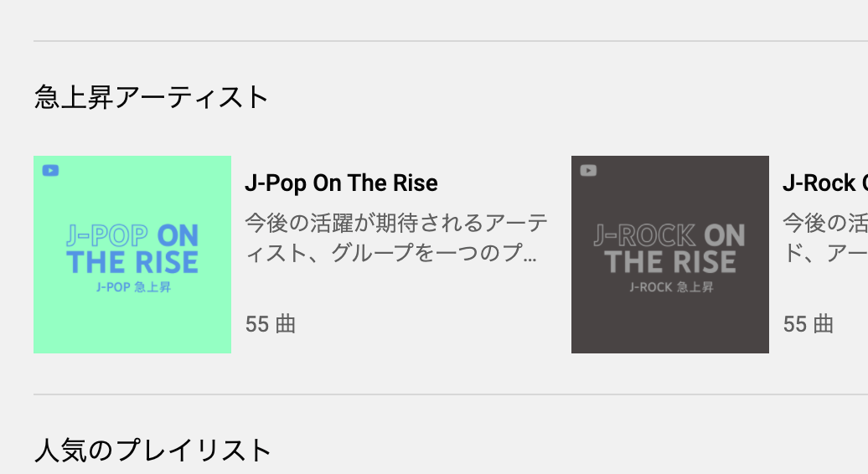868x474 pixels.
Task: Click the 55 曲 count under J-Pop
Action: pyautogui.click(x=271, y=324)
